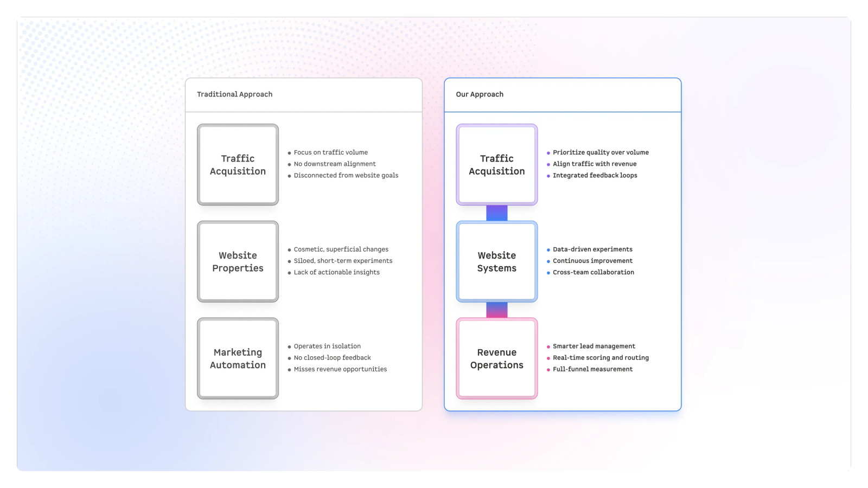868x488 pixels.
Task: Click 'Full-funnel measurement' bullet
Action: pyautogui.click(x=590, y=369)
